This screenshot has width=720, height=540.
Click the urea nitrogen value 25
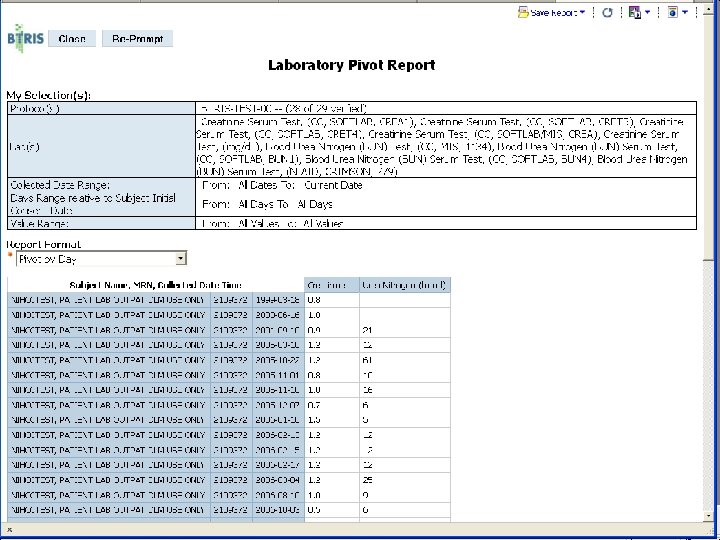tap(367, 480)
